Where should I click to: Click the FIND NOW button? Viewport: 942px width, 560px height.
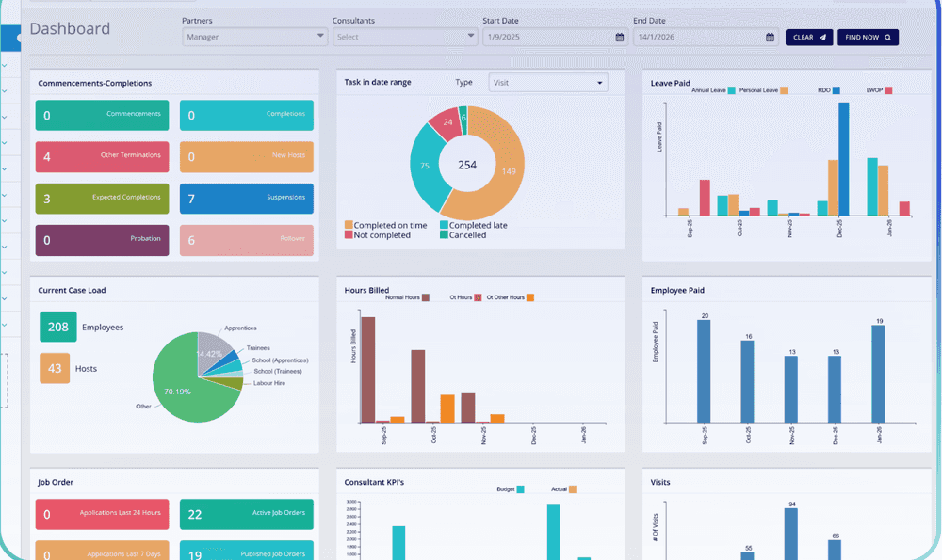(x=869, y=38)
